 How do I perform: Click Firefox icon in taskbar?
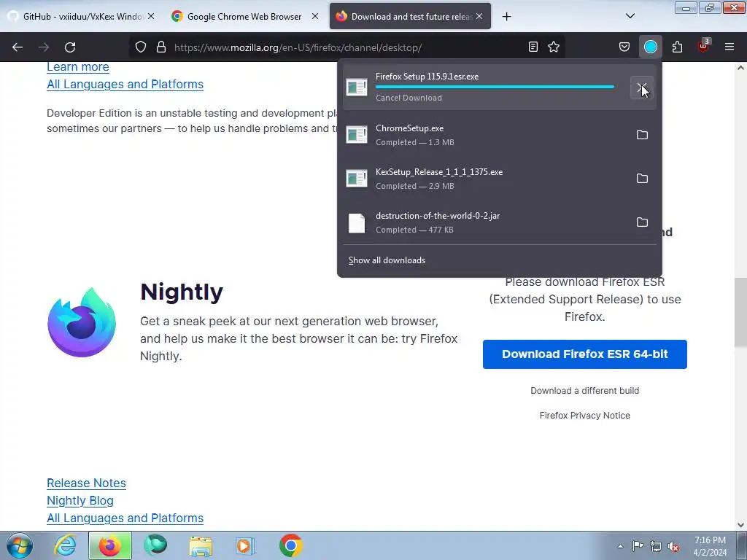[109, 545]
